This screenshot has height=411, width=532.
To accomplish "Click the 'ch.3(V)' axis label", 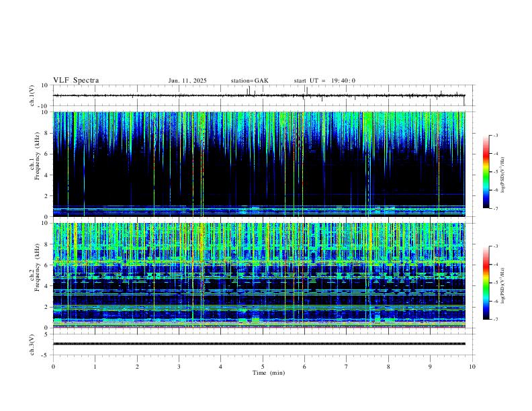I will 32,345.
